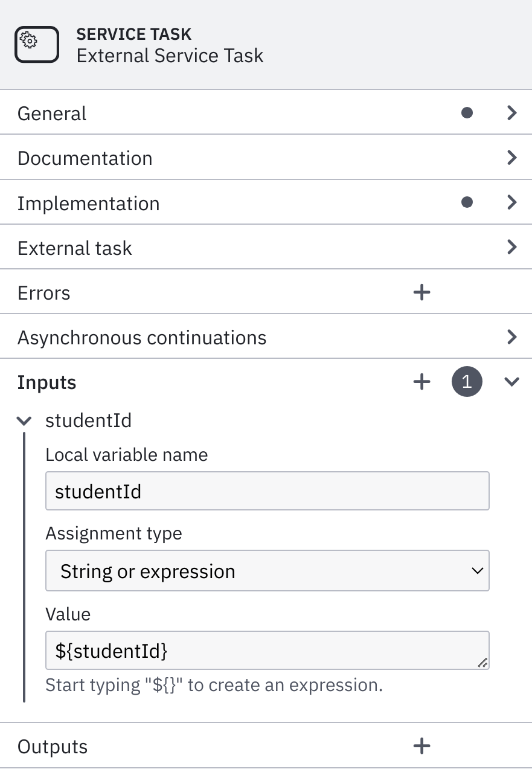Expand the External task arrow

(512, 247)
